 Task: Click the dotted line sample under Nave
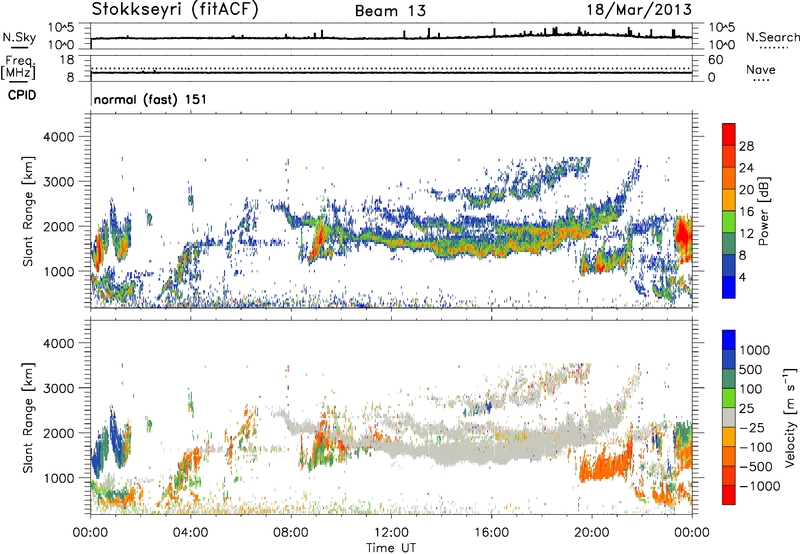(x=762, y=80)
